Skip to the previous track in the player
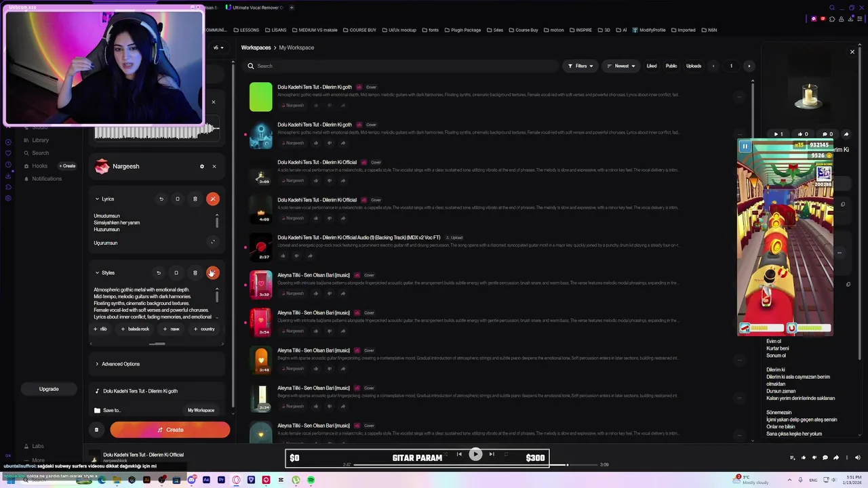Screen dimensions: 868x488 459,454
